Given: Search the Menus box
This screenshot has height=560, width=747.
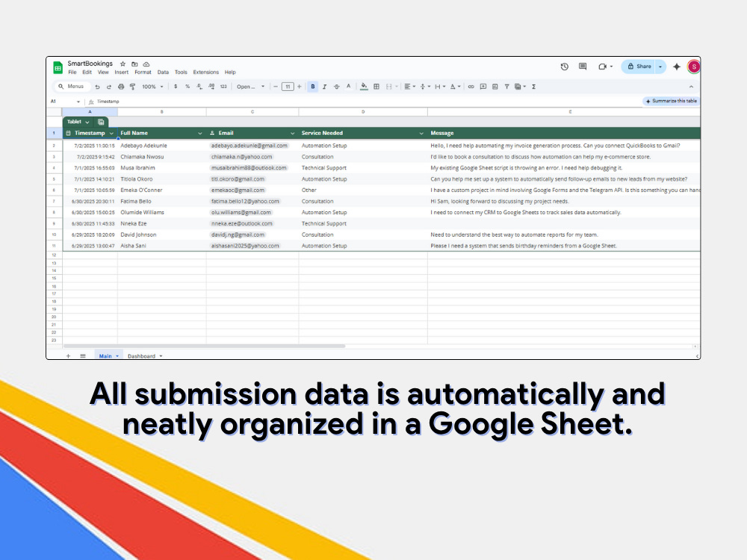Looking at the screenshot, I should (x=72, y=87).
